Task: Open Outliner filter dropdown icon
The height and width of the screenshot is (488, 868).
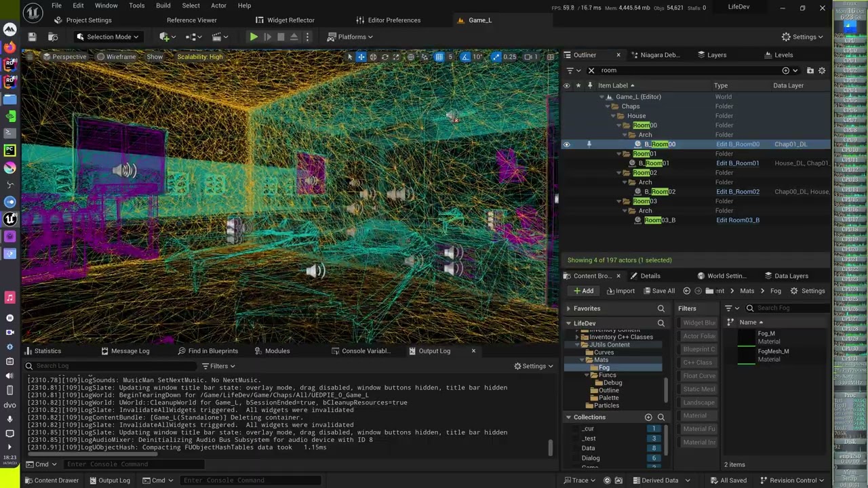Action: [x=573, y=70]
